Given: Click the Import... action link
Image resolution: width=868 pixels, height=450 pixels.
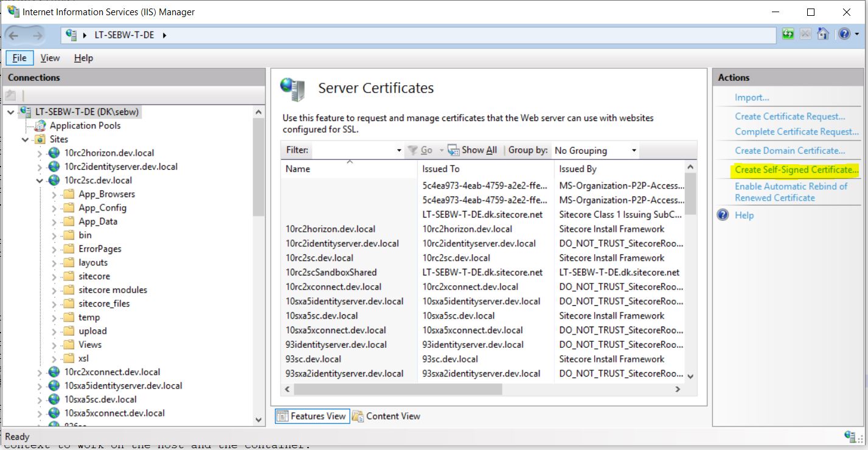Looking at the screenshot, I should 752,97.
